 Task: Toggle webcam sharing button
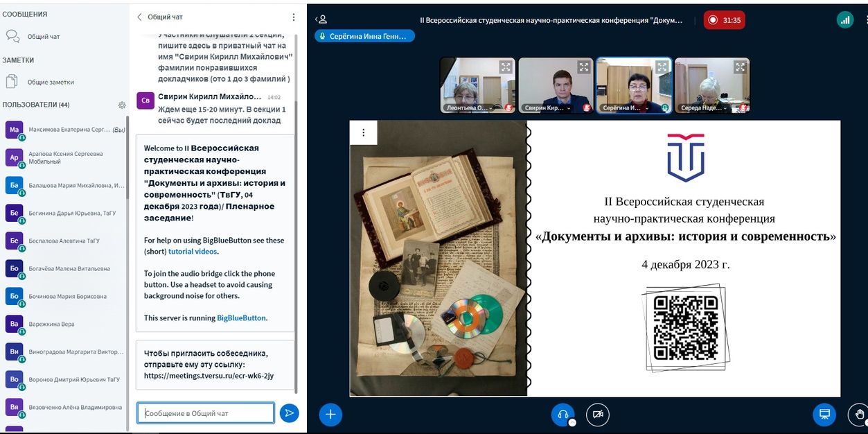tap(597, 414)
